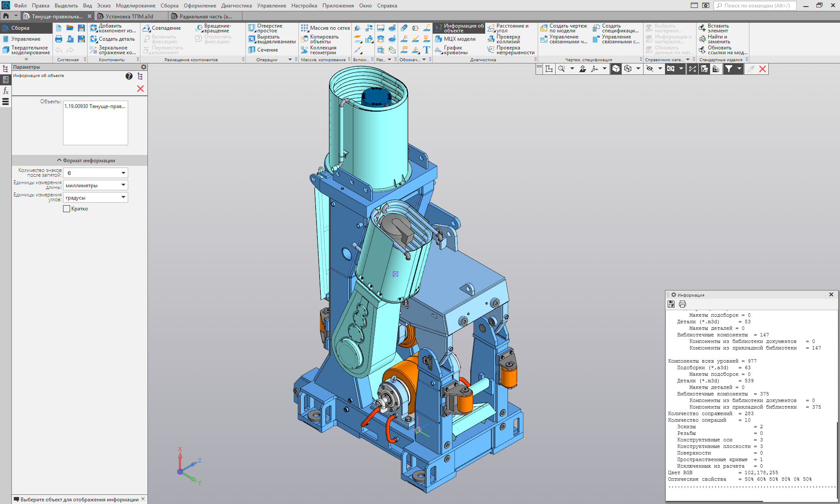Switch to Установка ТПМ.a3d tab
840x504 pixels.
(x=129, y=16)
